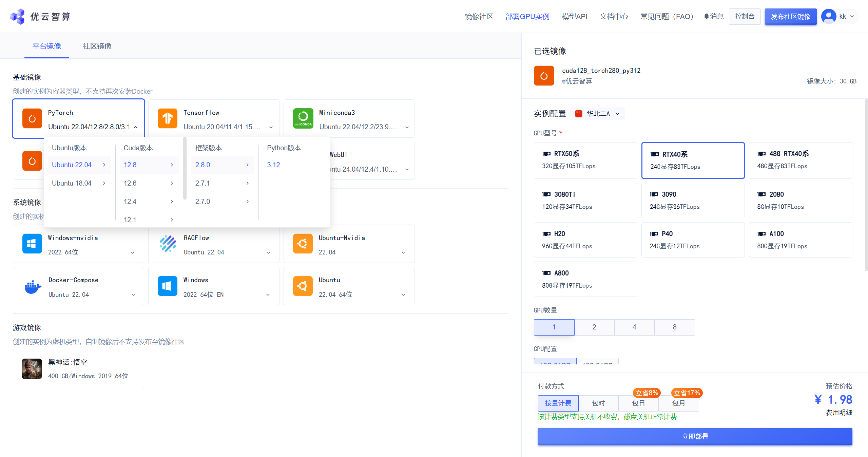
Task: Open 模型API in the top navigation
Action: [x=574, y=16]
